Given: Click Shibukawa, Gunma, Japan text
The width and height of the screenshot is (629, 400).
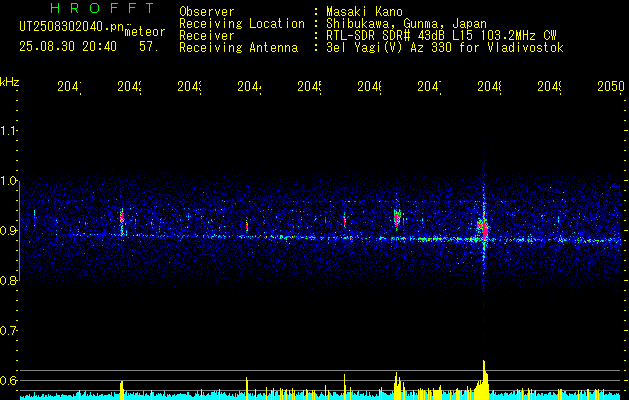Looking at the screenshot, I should coord(406,24).
